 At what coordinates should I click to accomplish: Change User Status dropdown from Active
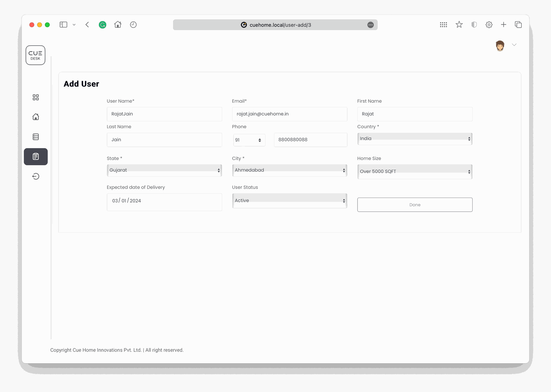(290, 201)
